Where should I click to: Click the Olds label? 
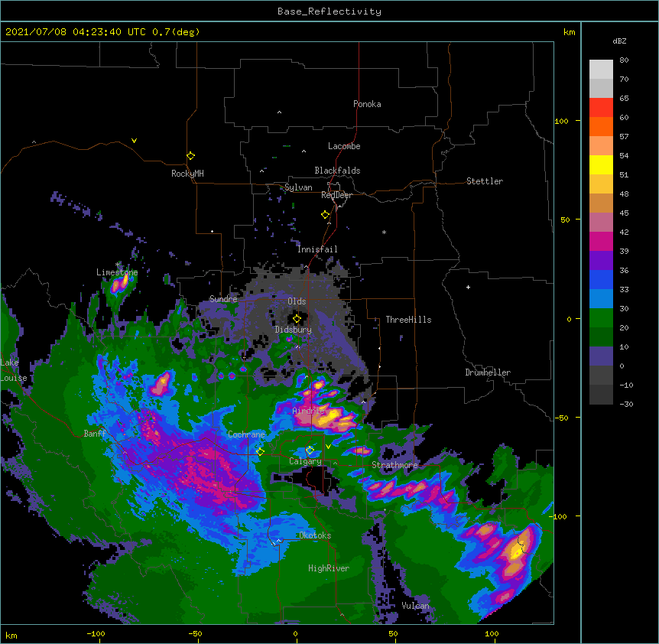click(297, 301)
